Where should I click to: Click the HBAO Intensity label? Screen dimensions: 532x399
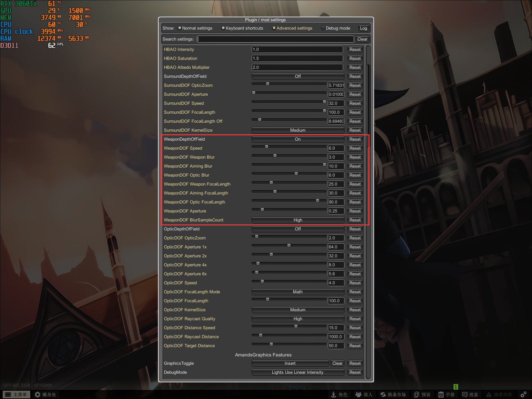point(179,50)
